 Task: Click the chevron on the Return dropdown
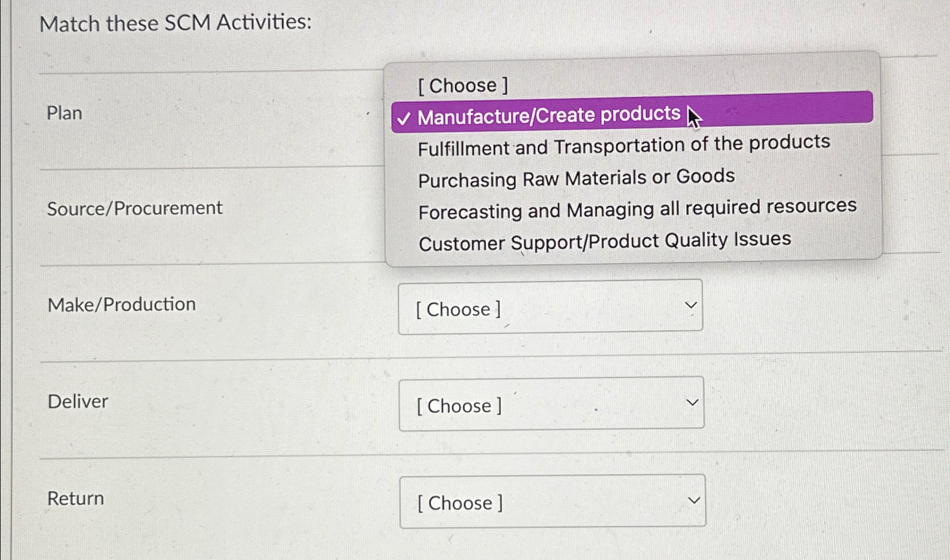(x=693, y=500)
